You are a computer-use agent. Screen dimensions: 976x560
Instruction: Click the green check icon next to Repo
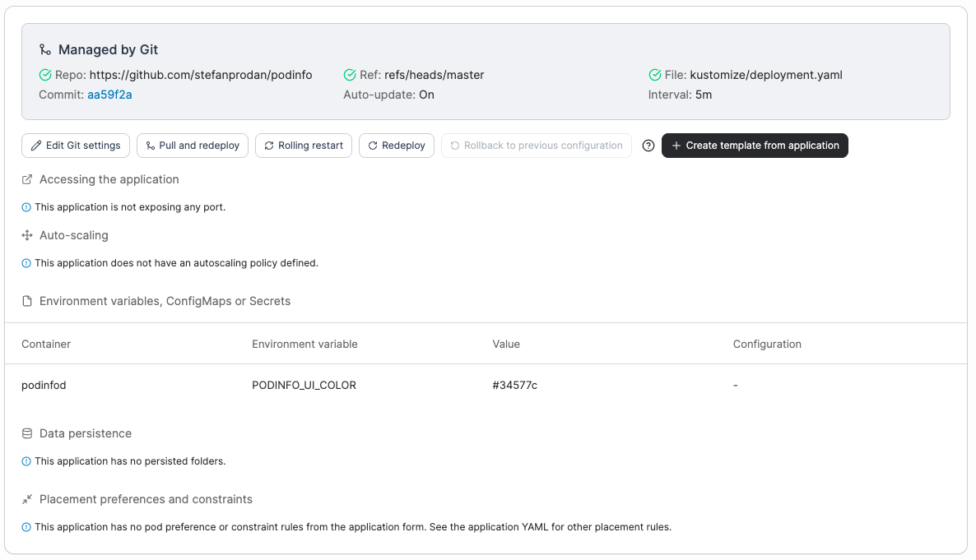(44, 76)
